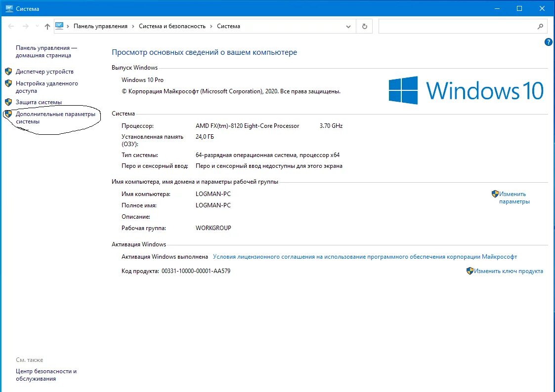555x392 pixels.
Task: Click the 'WORKGROUP' value
Action: click(213, 228)
